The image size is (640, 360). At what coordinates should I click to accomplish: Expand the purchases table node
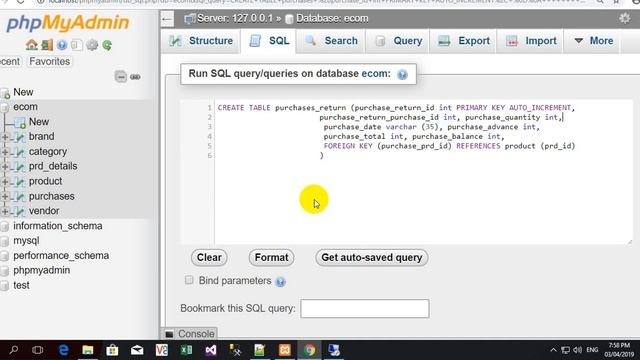(5, 196)
